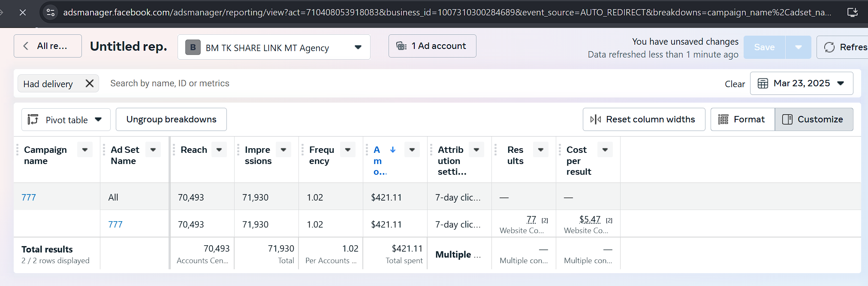Clear the search filters
Viewport: 868px width, 286px height.
tap(735, 84)
